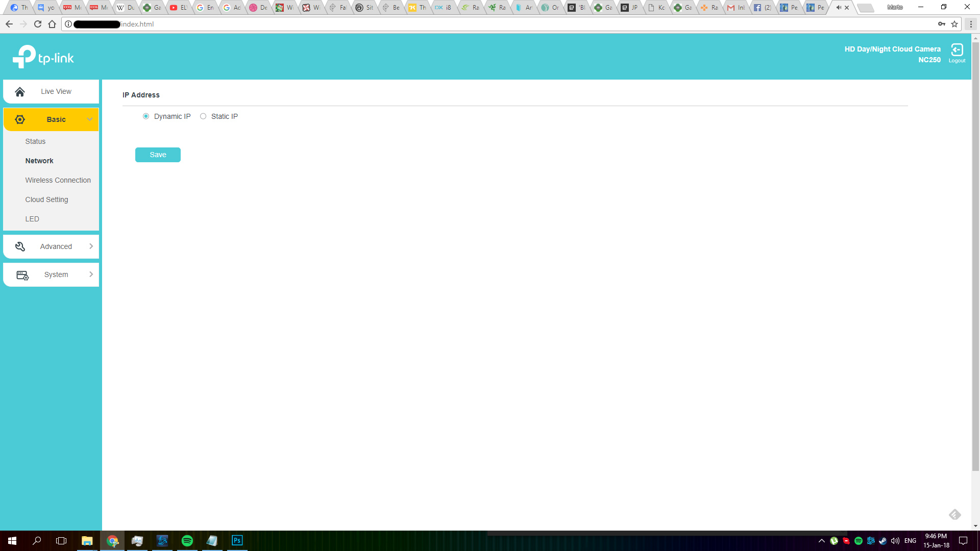Expand the System menu arrow
This screenshot has height=551, width=980.
(91, 274)
